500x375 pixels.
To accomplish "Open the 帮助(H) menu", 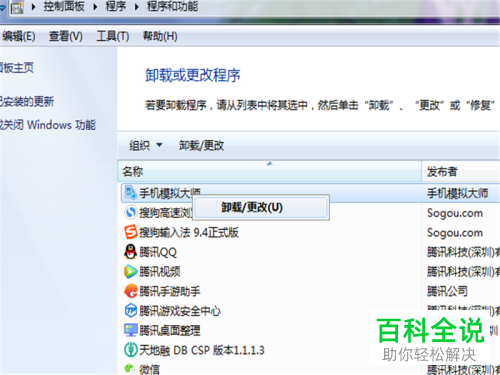I will (x=160, y=36).
